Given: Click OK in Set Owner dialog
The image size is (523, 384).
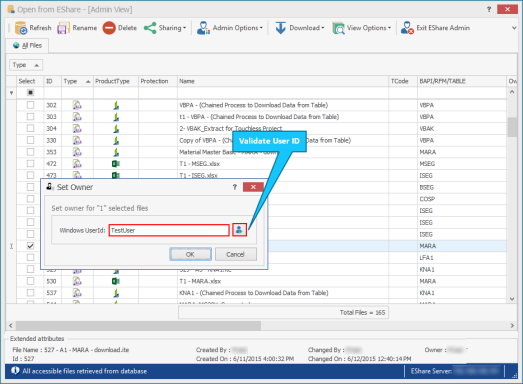Looking at the screenshot, I should pyautogui.click(x=190, y=254).
